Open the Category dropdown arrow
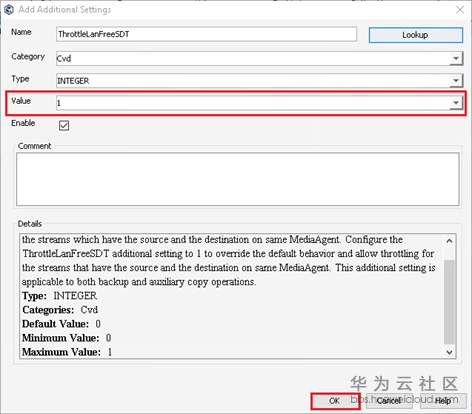The height and width of the screenshot is (414, 472). (455, 59)
